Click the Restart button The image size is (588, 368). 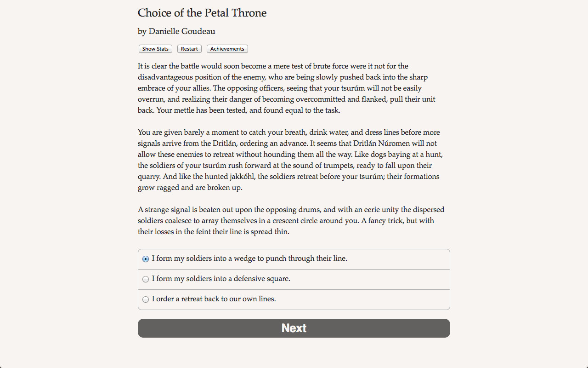189,49
